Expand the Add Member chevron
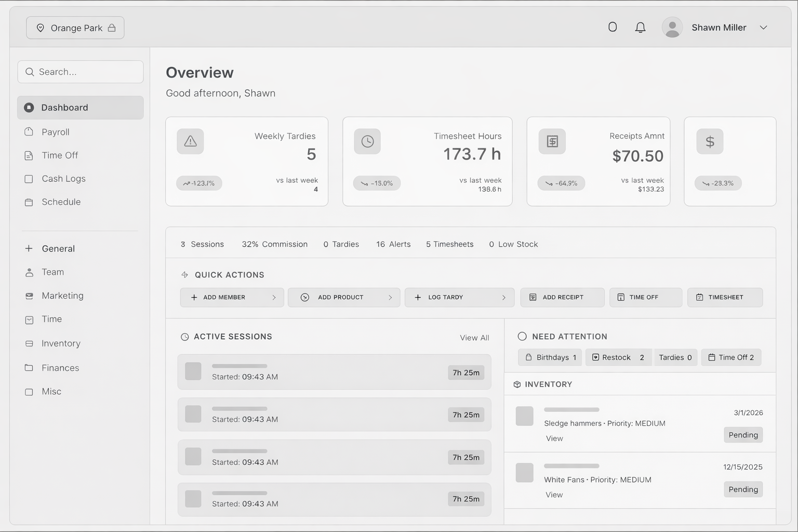Image resolution: width=798 pixels, height=532 pixels. pyautogui.click(x=274, y=298)
